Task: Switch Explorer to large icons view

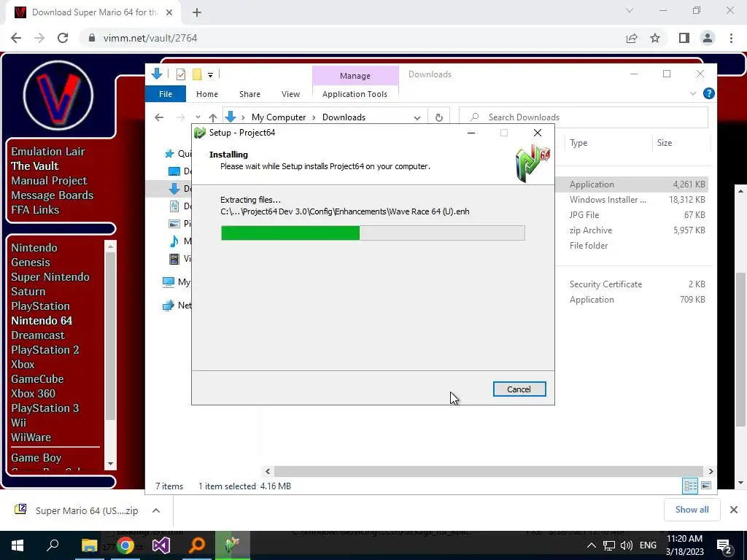Action: (x=706, y=486)
